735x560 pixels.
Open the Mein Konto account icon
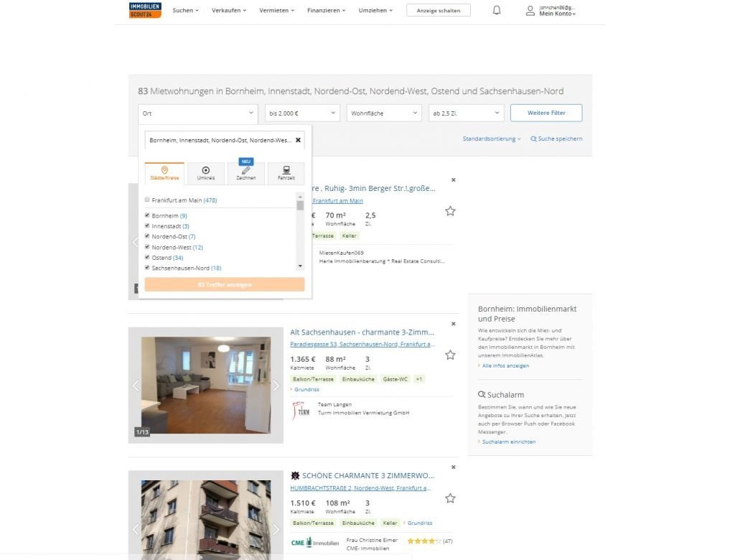point(530,11)
